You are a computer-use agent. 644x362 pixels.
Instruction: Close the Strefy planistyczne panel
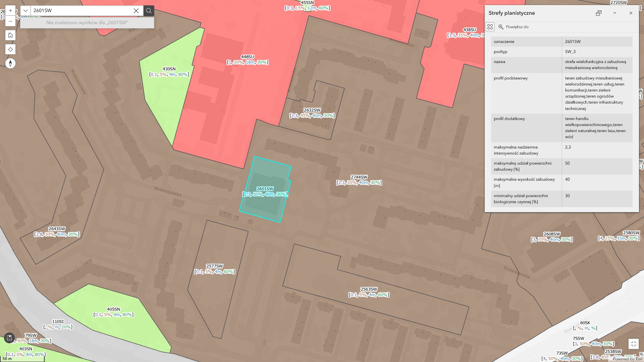(631, 13)
